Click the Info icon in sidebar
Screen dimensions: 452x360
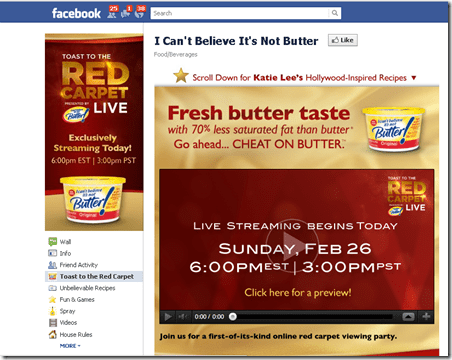tap(52, 253)
